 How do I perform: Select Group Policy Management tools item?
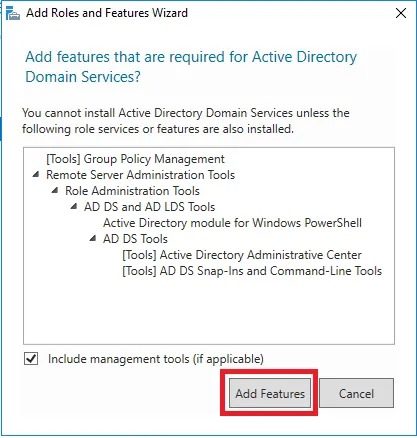pyautogui.click(x=135, y=159)
